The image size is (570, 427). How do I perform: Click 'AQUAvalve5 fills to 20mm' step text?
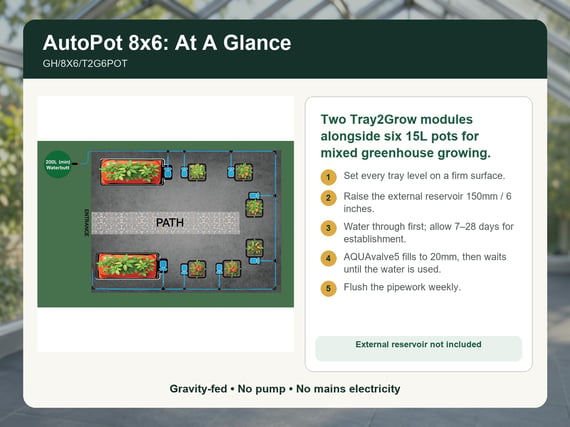click(425, 263)
